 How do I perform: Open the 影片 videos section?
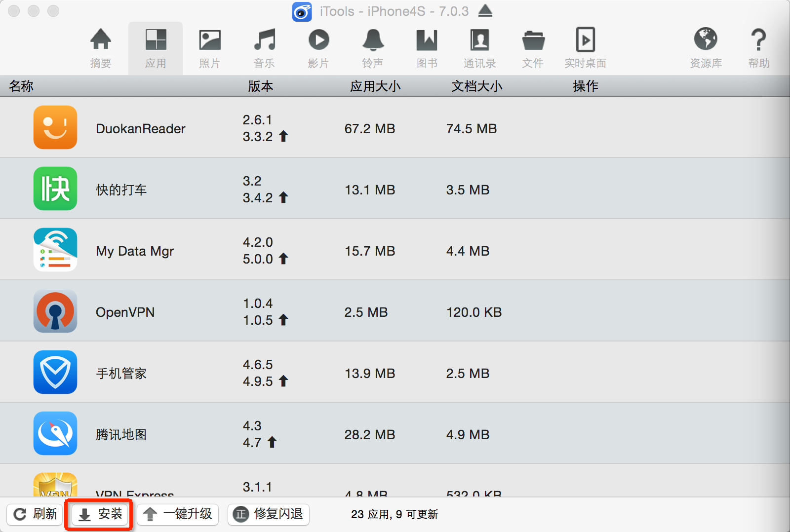coord(318,48)
